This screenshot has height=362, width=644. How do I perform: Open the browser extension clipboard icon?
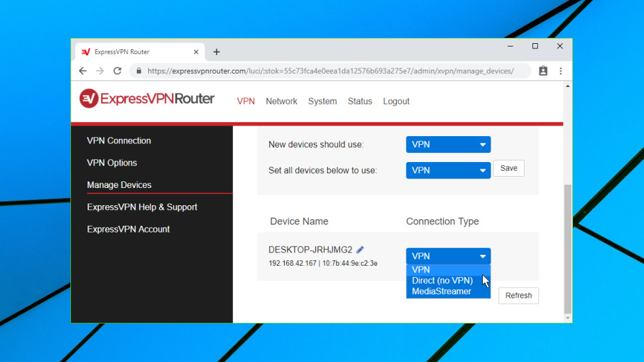click(x=543, y=71)
